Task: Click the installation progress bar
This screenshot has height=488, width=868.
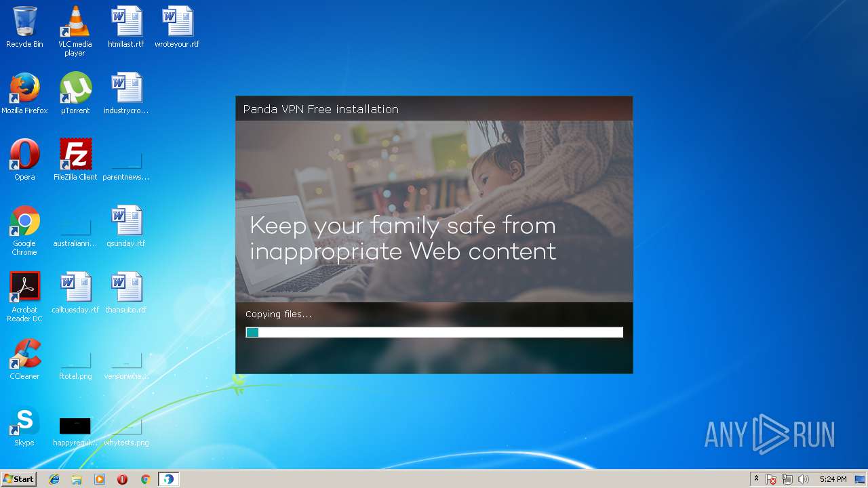Action: 434,332
